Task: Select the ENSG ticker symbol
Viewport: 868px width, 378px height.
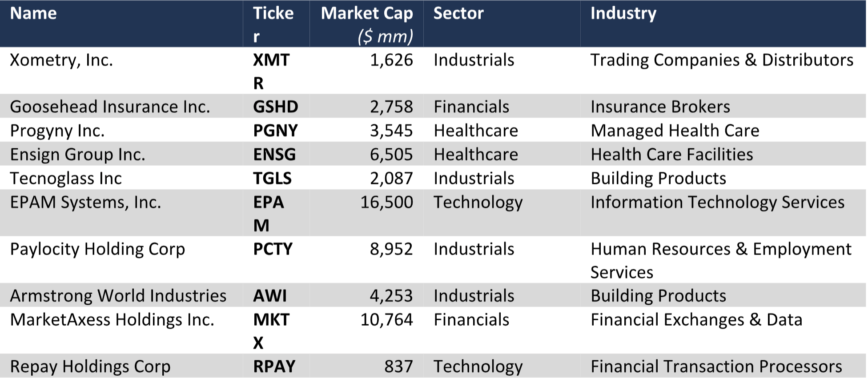Action: (x=274, y=155)
